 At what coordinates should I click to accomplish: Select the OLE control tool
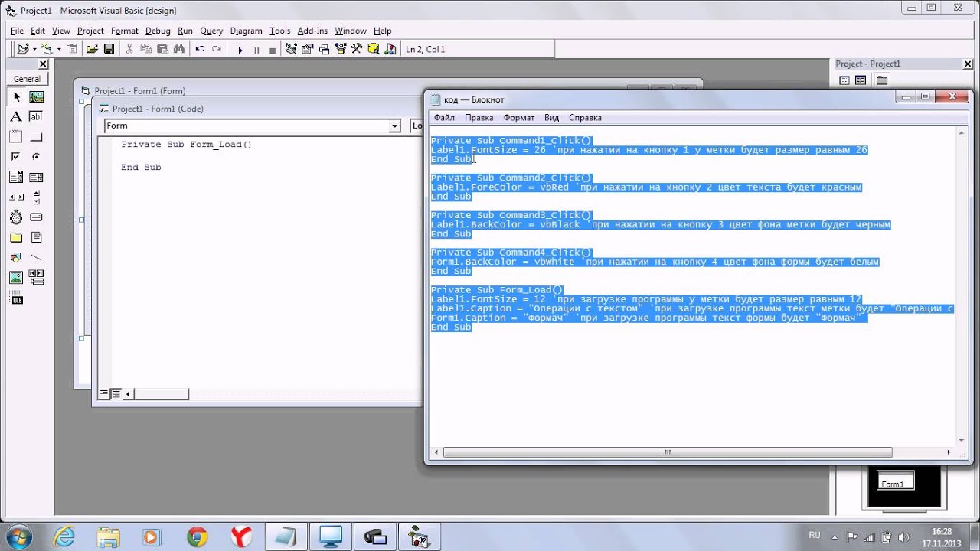pos(16,299)
